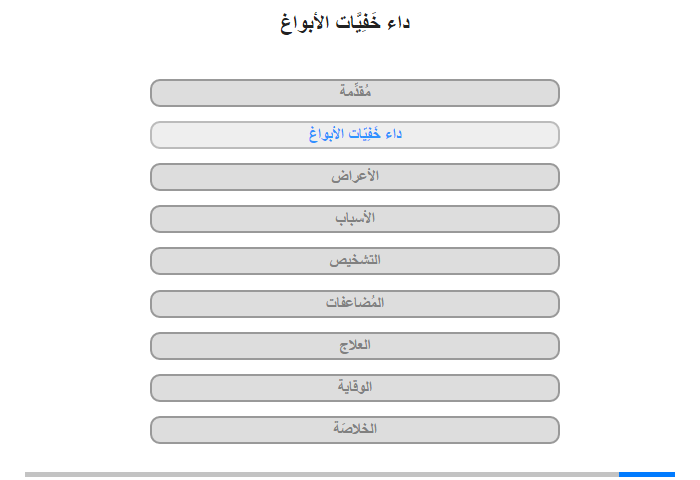
Task: Go to the الأسباب section
Action: click(x=354, y=219)
